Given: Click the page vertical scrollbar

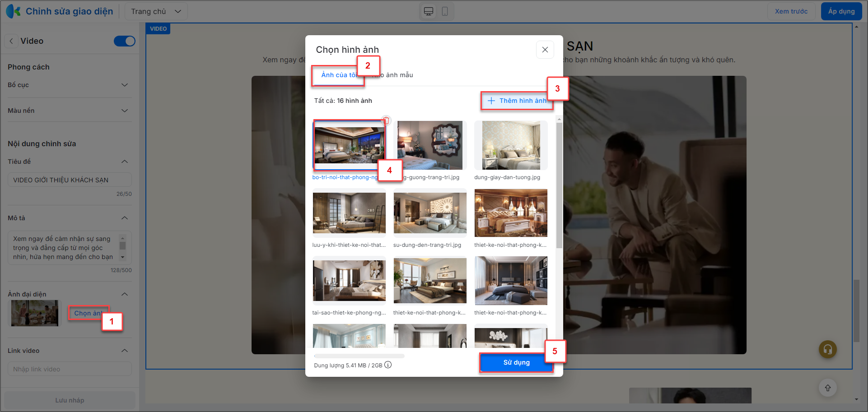Looking at the screenshot, I should click(x=856, y=310).
